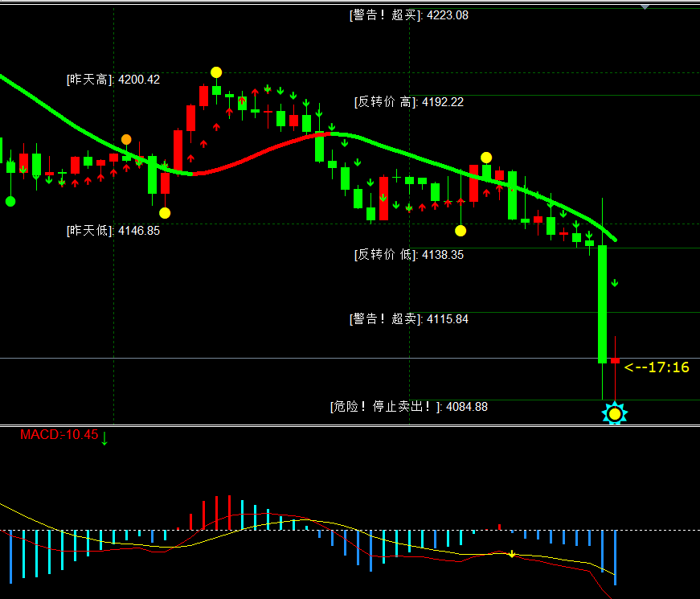The image size is (700, 599).
Task: Select the red section of the moving average
Action: (x=261, y=154)
